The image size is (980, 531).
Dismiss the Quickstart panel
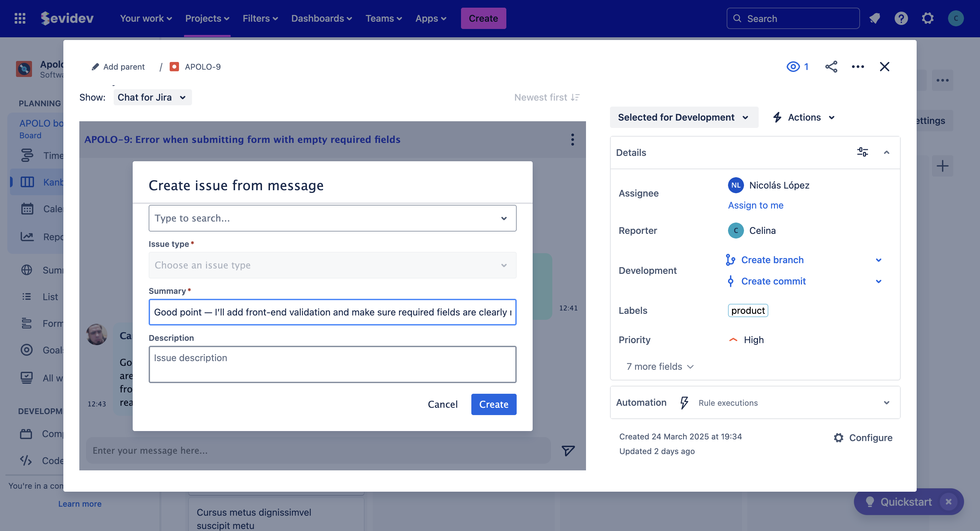[948, 502]
